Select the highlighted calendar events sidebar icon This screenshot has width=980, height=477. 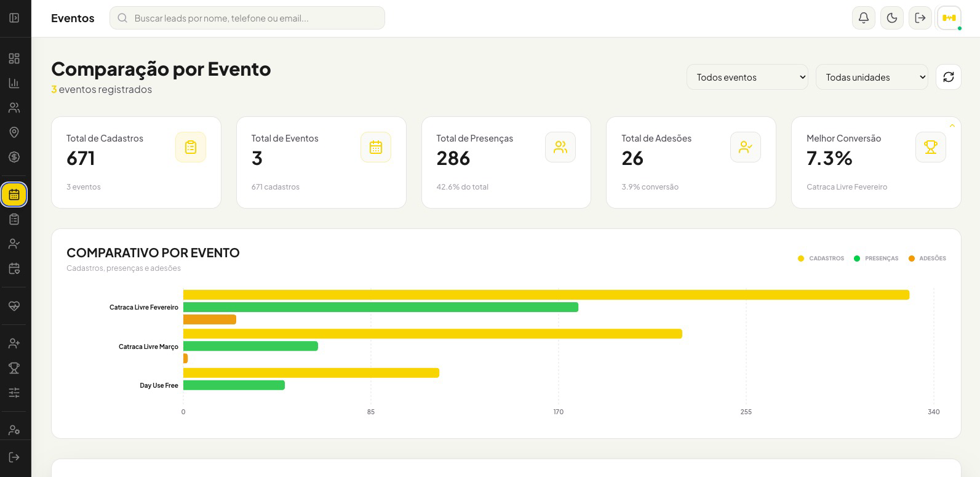[x=14, y=194]
